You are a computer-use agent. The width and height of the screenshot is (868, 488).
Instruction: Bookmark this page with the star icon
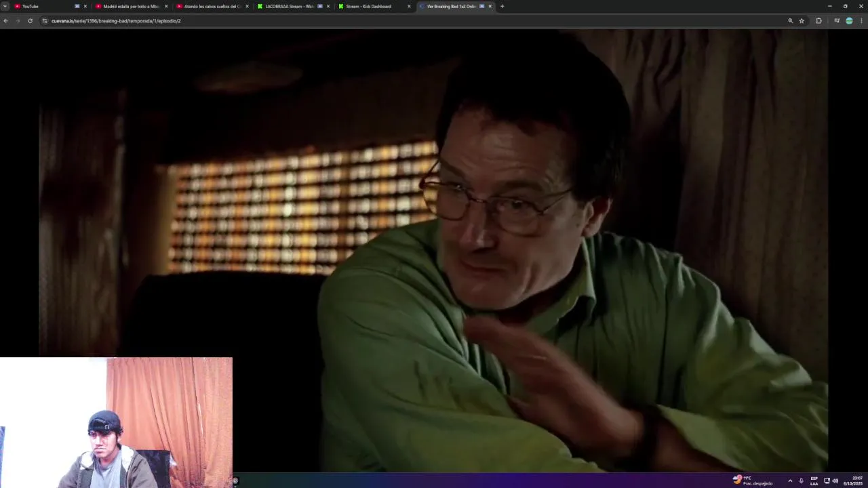802,21
